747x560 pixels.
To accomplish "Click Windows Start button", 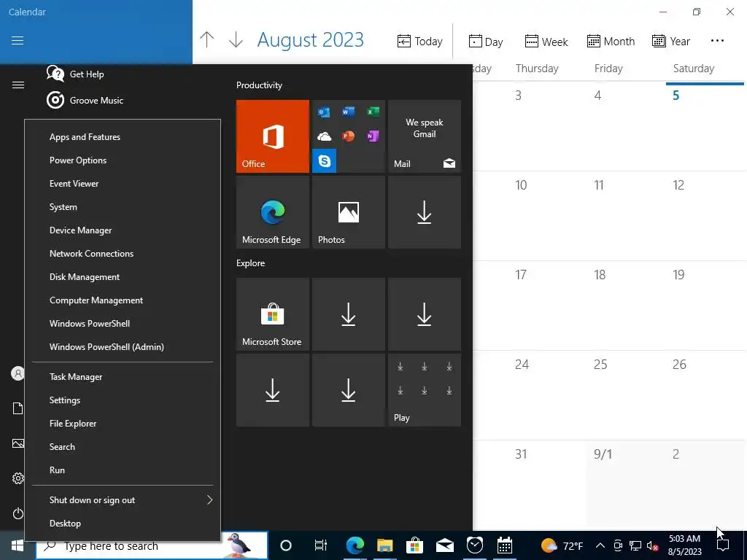I will (18, 545).
